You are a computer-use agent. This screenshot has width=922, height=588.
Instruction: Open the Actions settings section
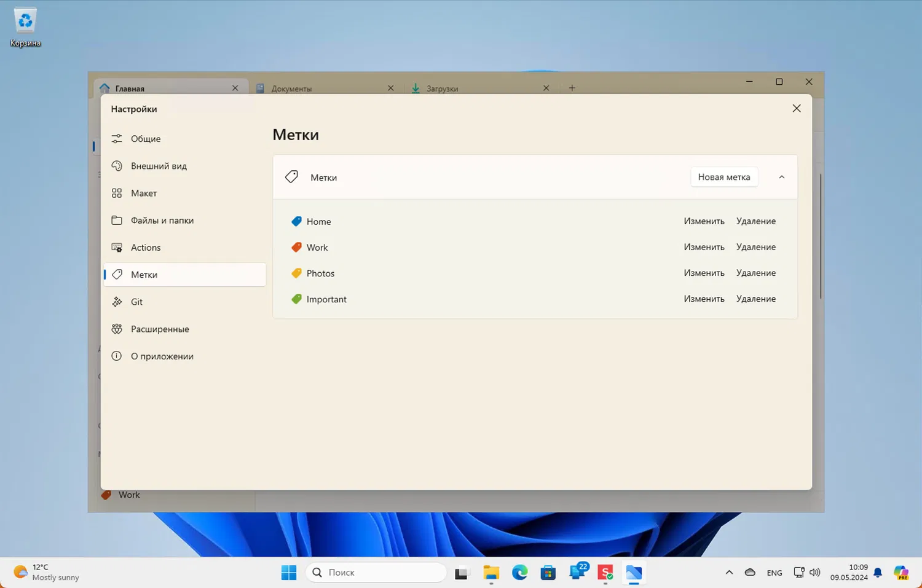146,248
